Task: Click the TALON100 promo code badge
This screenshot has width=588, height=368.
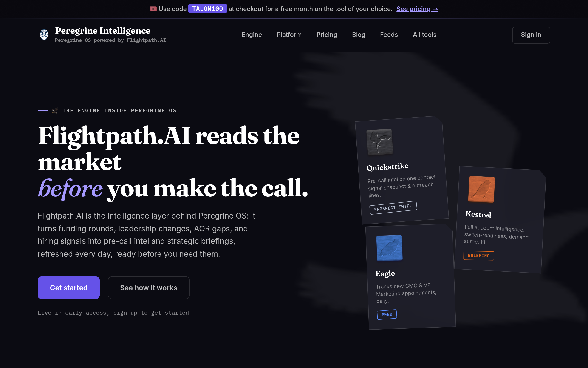Action: point(207,9)
